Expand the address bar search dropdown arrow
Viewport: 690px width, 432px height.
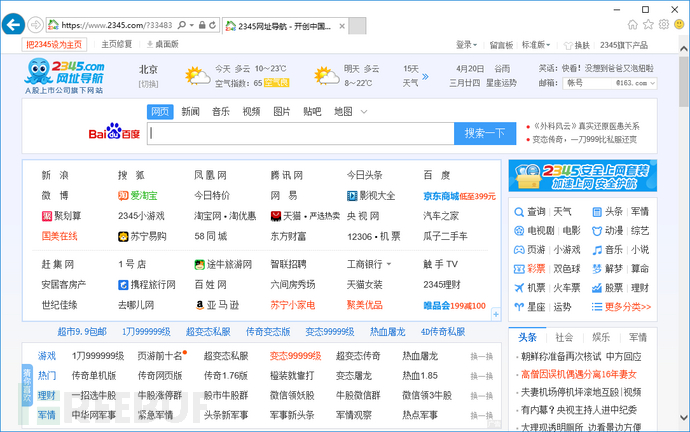[x=192, y=25]
